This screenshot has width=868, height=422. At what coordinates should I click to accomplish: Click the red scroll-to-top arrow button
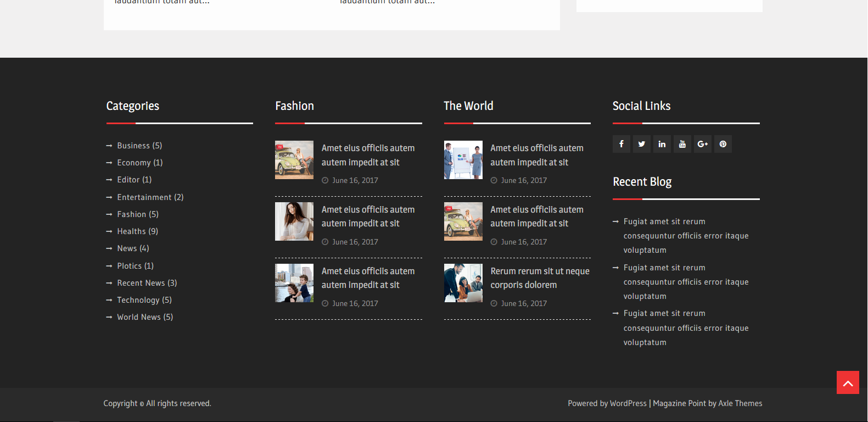click(x=847, y=382)
